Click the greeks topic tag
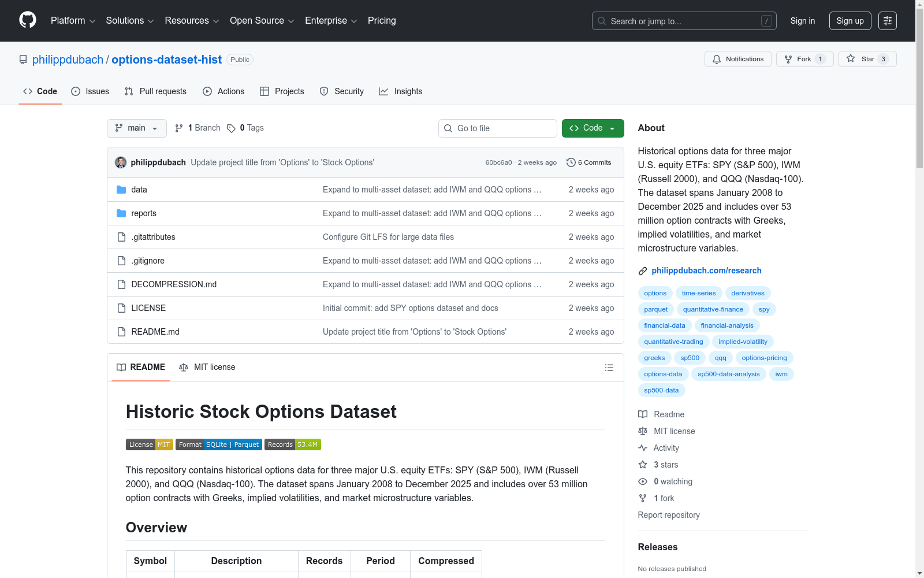 coord(654,358)
